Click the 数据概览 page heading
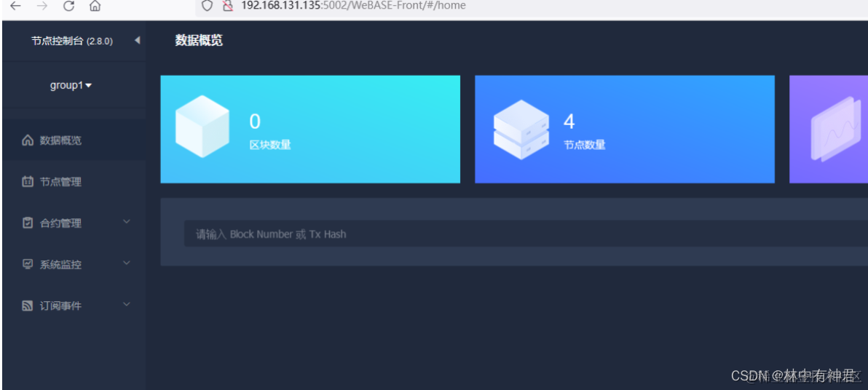This screenshot has height=390, width=868. point(200,40)
